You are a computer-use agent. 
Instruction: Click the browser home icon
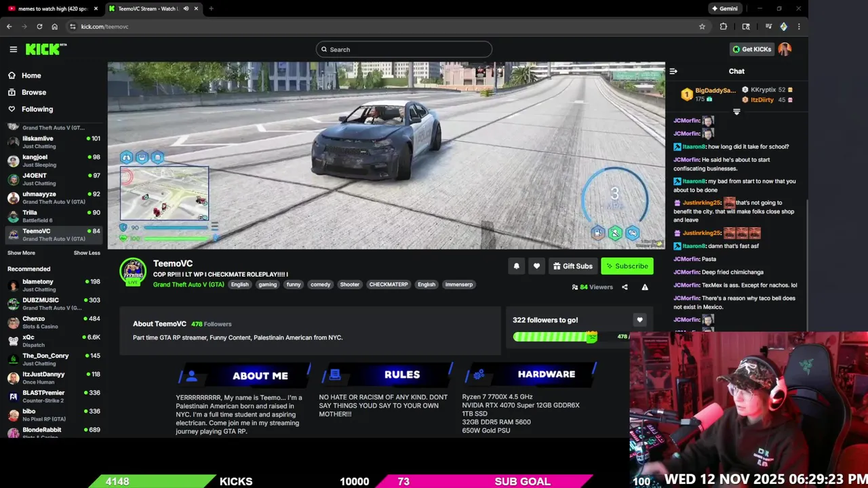click(x=55, y=26)
